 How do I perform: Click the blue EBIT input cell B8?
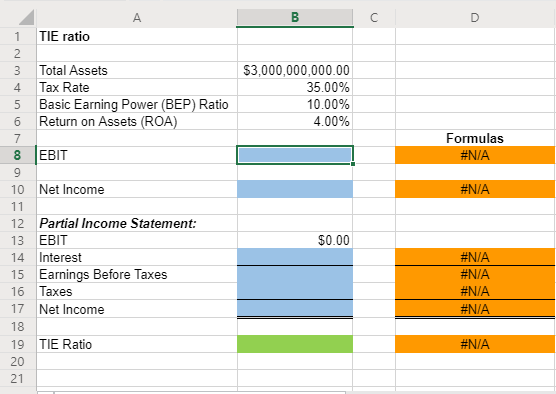(295, 155)
